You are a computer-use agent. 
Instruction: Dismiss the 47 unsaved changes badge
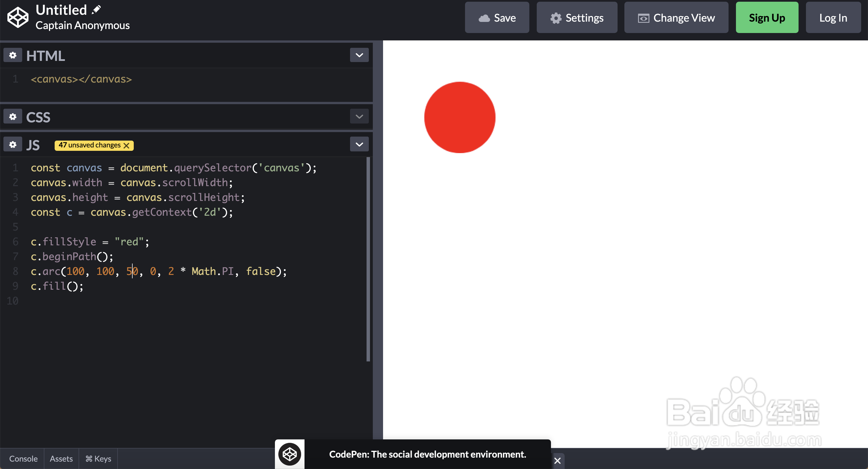(x=127, y=145)
